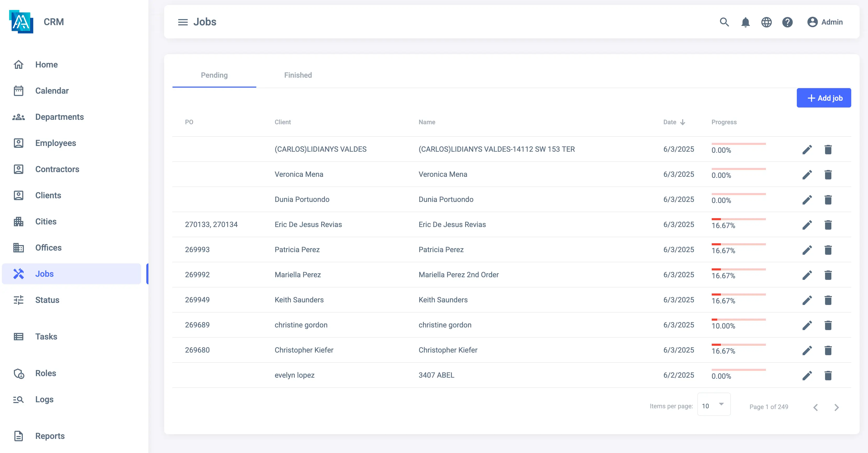Edit the Keith Saunders job
The image size is (868, 453).
(807, 300)
